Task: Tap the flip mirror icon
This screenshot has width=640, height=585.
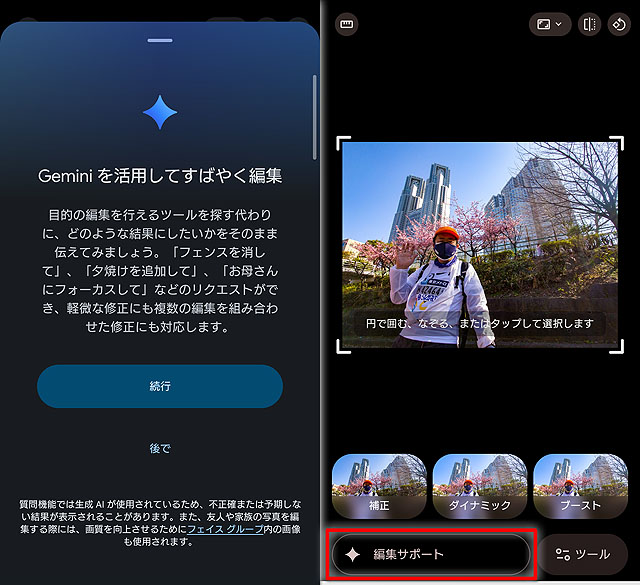Action: tap(590, 23)
